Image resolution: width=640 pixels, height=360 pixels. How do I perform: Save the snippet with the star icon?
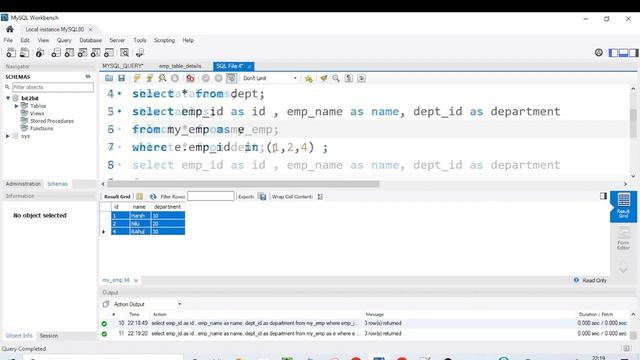coord(309,78)
